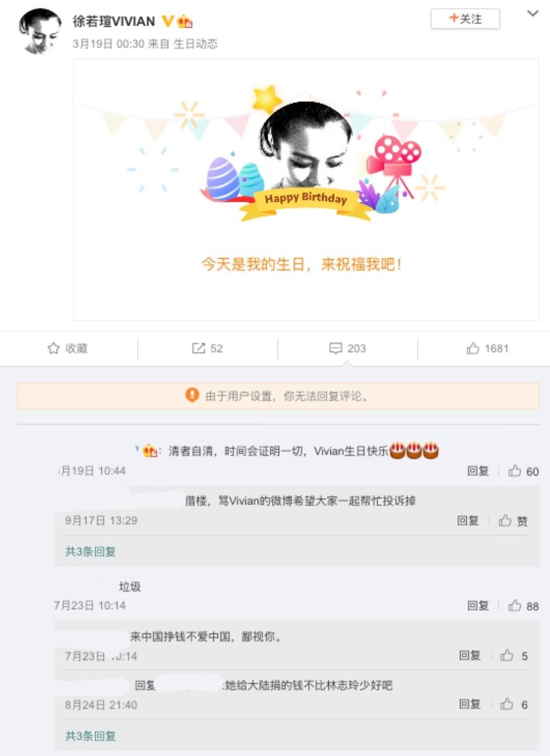Favorite the post with 收藏 star
Image resolution: width=550 pixels, height=756 pixels.
pyautogui.click(x=67, y=348)
